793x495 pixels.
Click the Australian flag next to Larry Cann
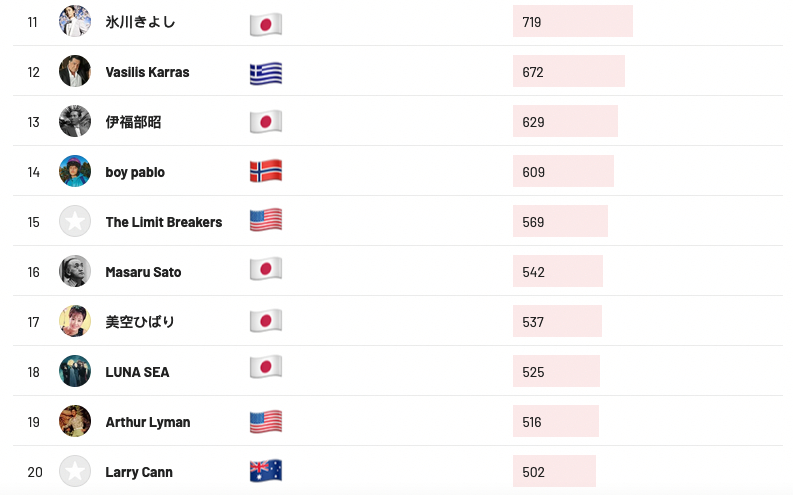[x=266, y=472]
